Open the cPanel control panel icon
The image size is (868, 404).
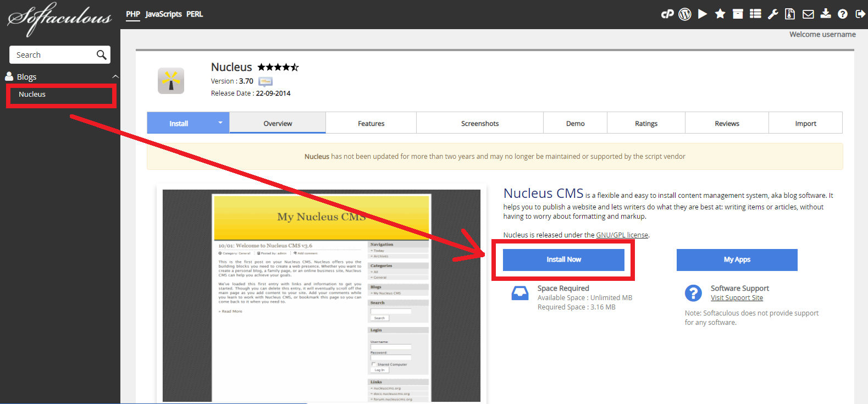[x=667, y=14]
